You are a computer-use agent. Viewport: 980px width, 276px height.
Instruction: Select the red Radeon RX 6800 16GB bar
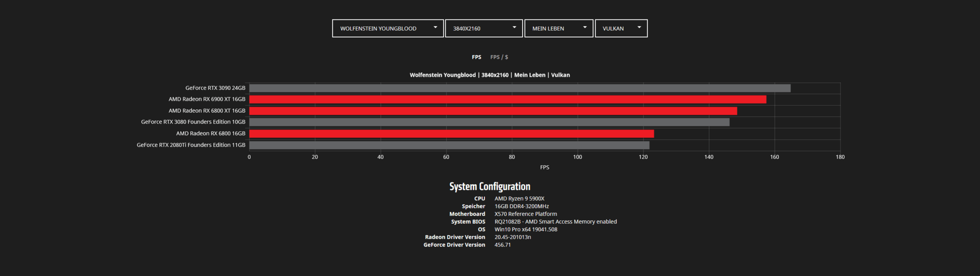(x=451, y=134)
